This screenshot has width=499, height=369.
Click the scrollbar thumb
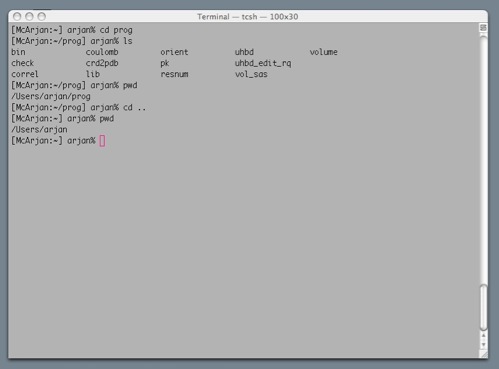(483, 307)
